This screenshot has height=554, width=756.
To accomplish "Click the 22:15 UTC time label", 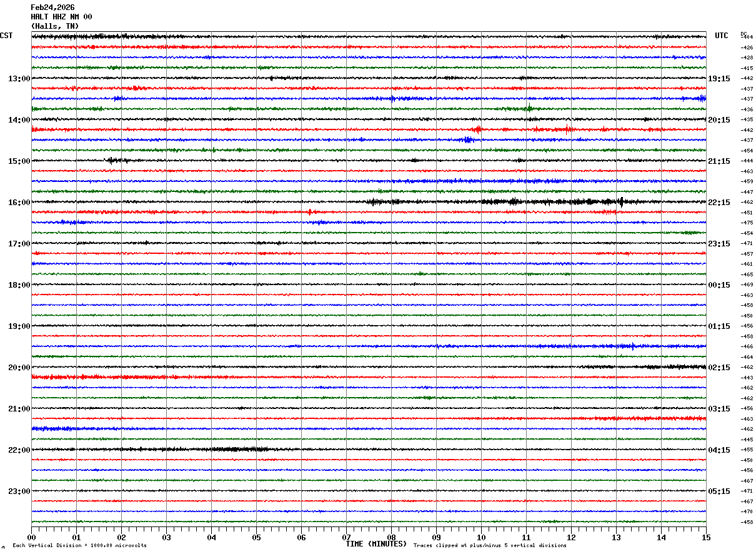I will (719, 203).
